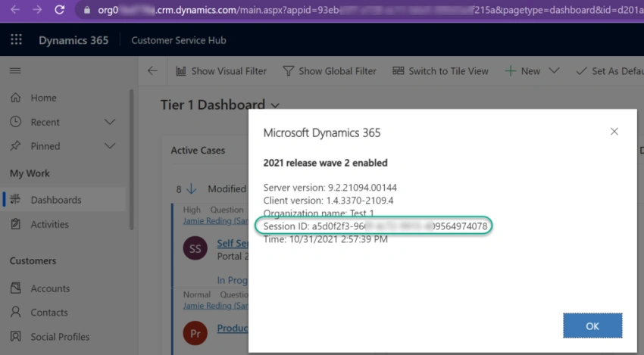
Task: Click the sort direction arrow next to 8
Action: pos(192,188)
